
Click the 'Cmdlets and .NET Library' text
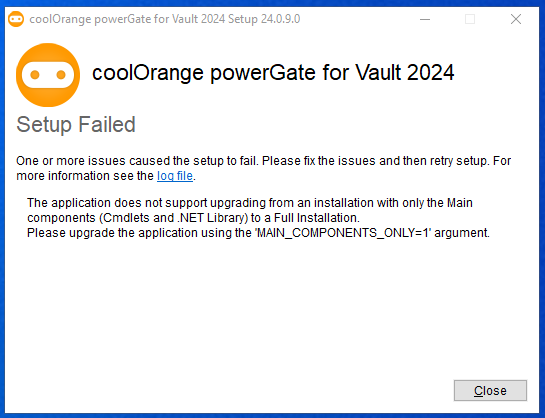coord(173,218)
